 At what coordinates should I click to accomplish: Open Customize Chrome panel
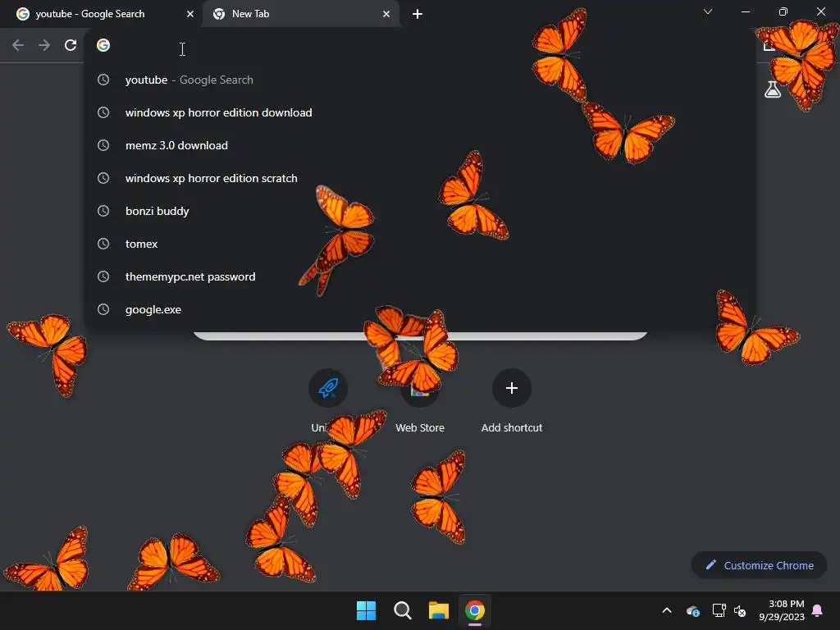tap(759, 565)
